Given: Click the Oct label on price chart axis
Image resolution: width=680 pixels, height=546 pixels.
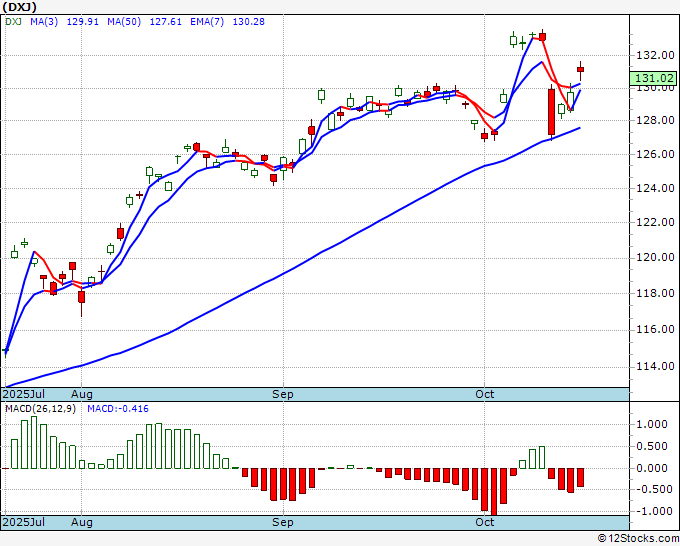Looking at the screenshot, I should coord(484,394).
